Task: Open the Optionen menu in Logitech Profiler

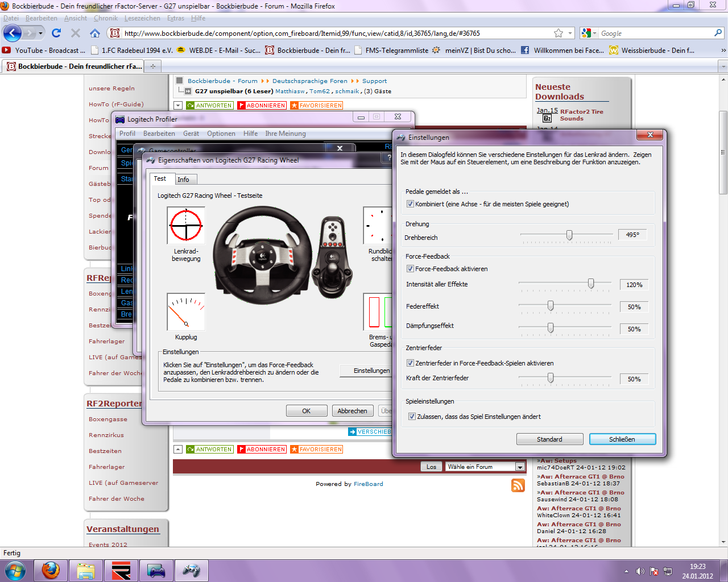Action: 221,134
